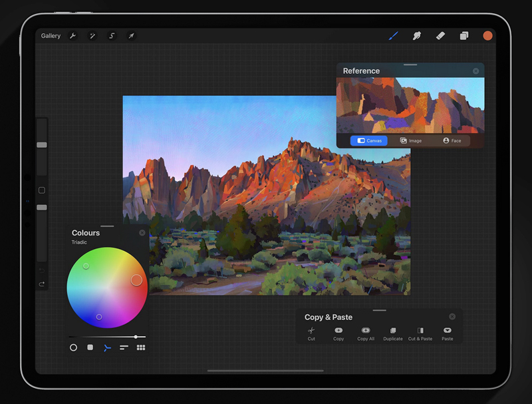Click the Cut & Paste button

pyautogui.click(x=420, y=333)
